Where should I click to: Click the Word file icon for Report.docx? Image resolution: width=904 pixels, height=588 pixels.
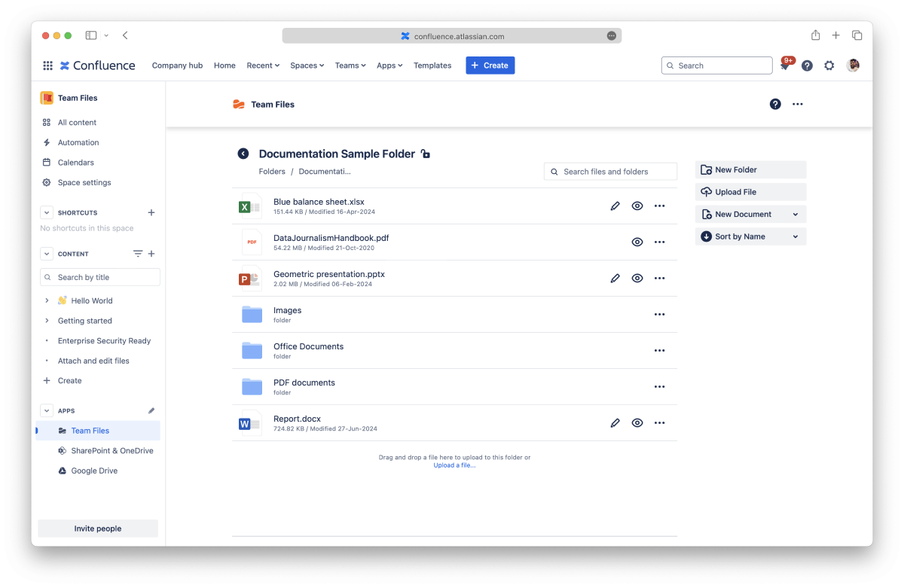tap(249, 423)
